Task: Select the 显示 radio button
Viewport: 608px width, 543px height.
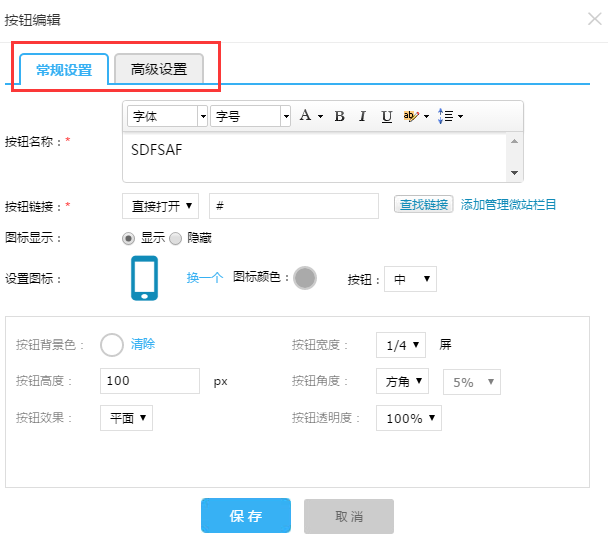Action: coord(128,238)
